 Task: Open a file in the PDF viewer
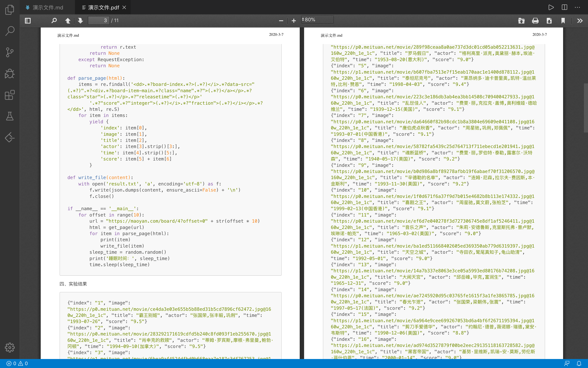click(521, 21)
